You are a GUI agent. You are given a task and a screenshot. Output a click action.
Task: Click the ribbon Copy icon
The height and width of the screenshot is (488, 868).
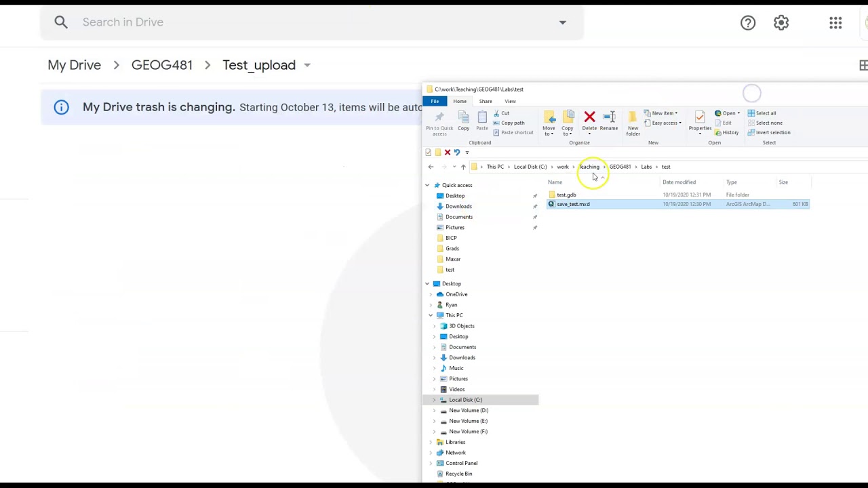[464, 117]
